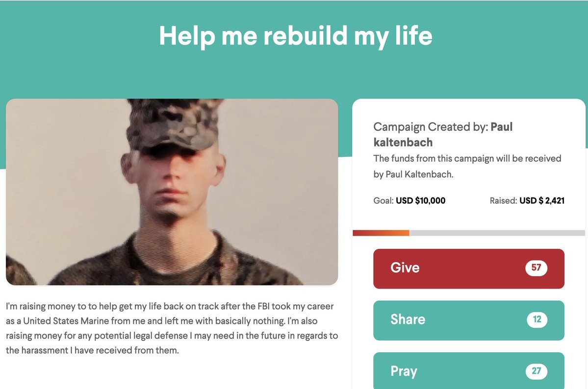This screenshot has height=389, width=588.
Task: Select the Pray button
Action: click(x=469, y=371)
